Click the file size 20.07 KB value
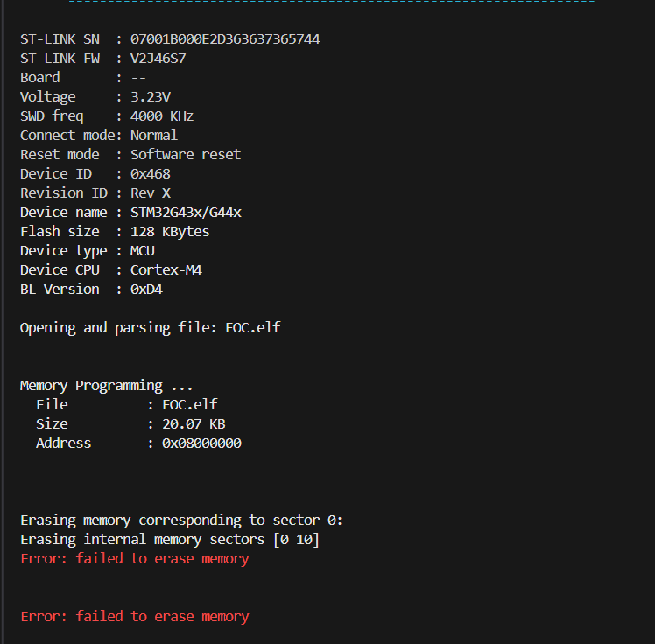The height and width of the screenshot is (644, 655). point(194,424)
